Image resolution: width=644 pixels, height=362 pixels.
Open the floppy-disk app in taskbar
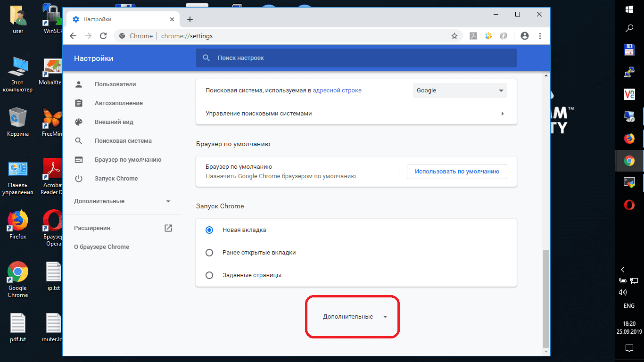pyautogui.click(x=629, y=50)
